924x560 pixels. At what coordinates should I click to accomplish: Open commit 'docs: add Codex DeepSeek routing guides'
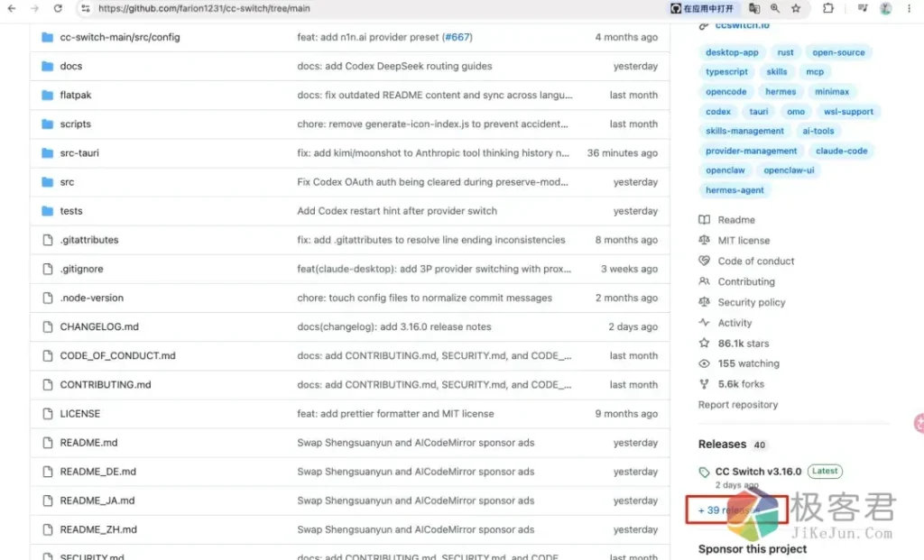(394, 66)
